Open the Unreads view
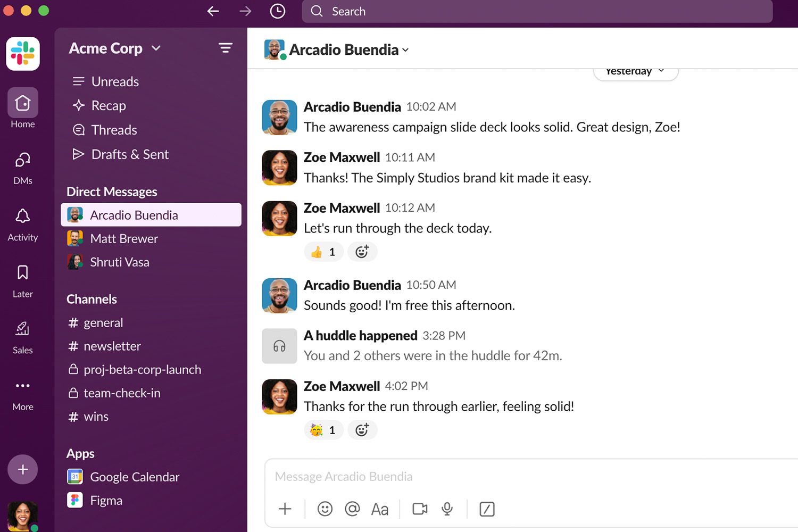798x532 pixels. tap(115, 81)
